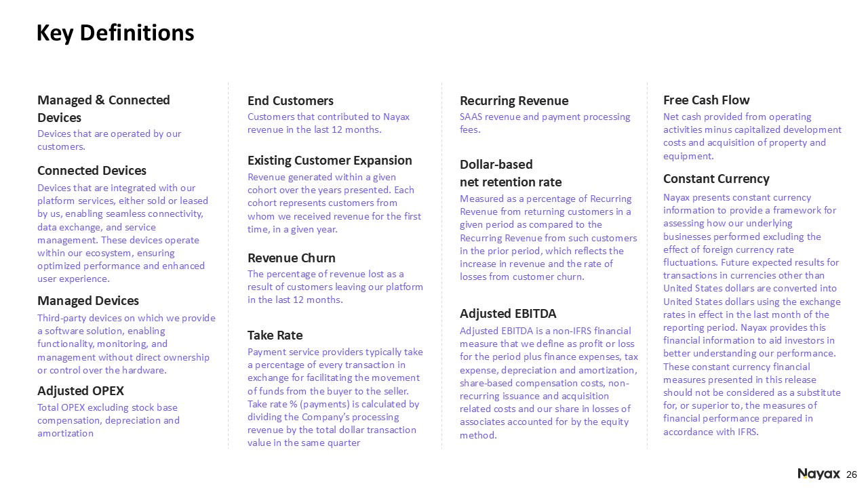Select the Dollar-based net retention rate heading
Screen dimensions: 868x488
point(511,173)
